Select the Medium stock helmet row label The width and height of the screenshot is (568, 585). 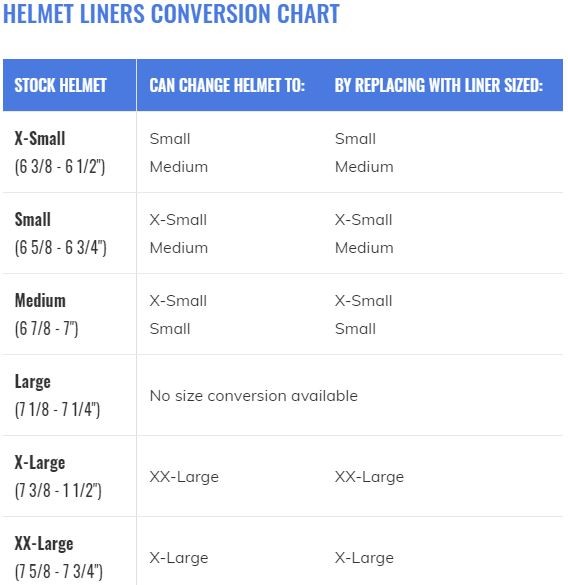[x=40, y=300]
